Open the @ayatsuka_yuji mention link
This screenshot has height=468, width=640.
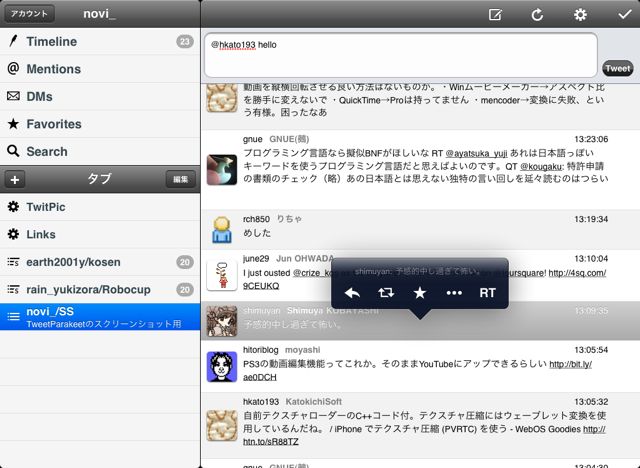click(x=476, y=153)
